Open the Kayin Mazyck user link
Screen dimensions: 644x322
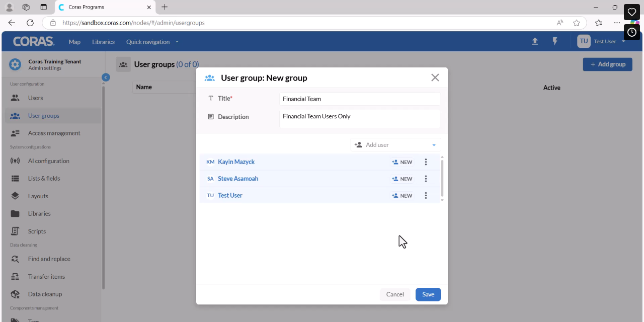pos(236,162)
